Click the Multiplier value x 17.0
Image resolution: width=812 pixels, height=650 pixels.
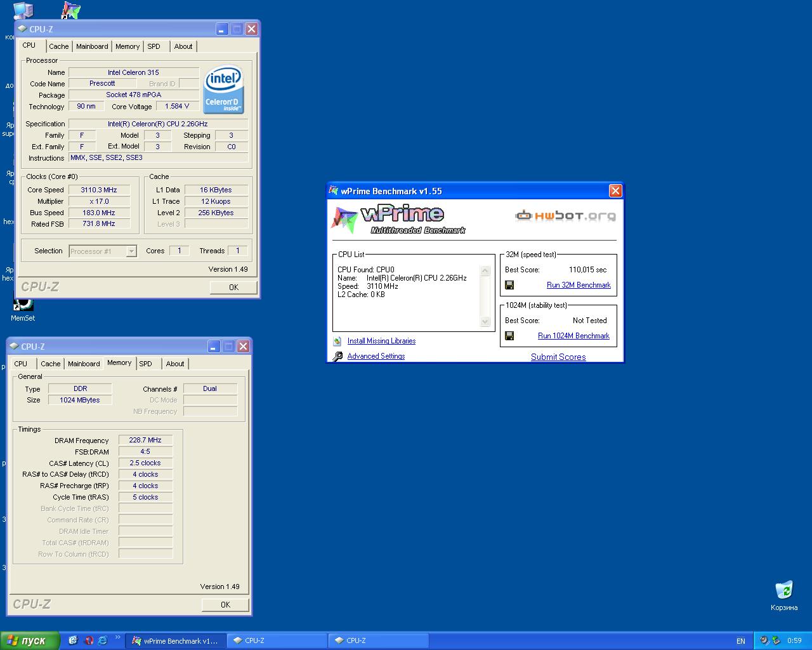coord(99,201)
